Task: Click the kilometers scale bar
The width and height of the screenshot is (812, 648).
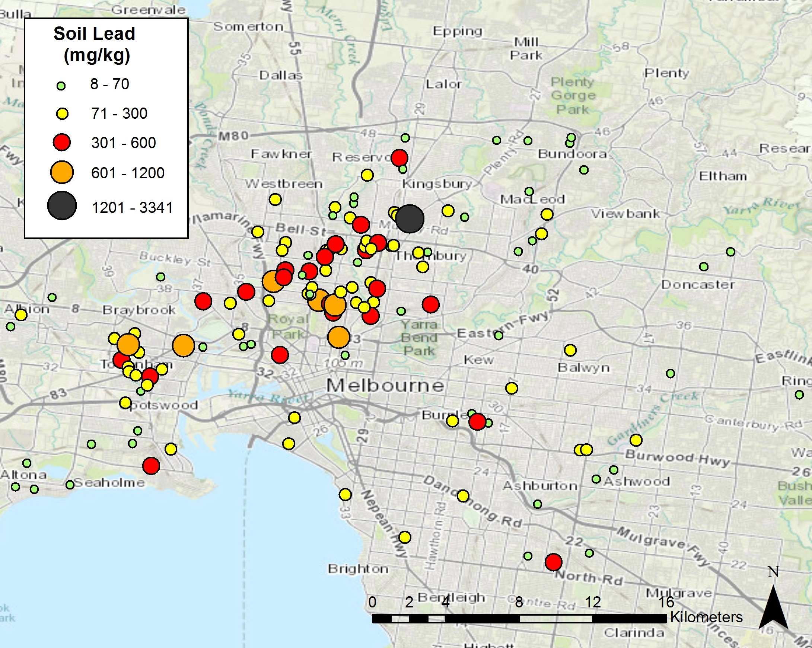Action: pyautogui.click(x=519, y=618)
